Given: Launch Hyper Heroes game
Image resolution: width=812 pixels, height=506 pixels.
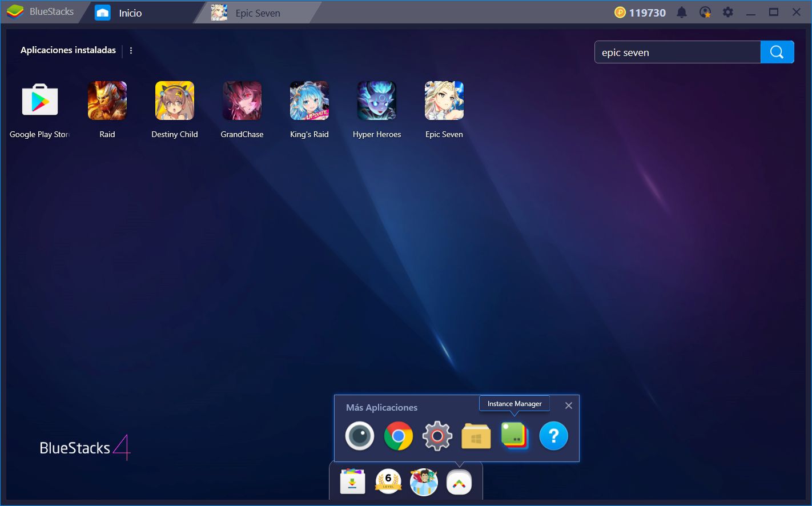Looking at the screenshot, I should click(x=377, y=101).
